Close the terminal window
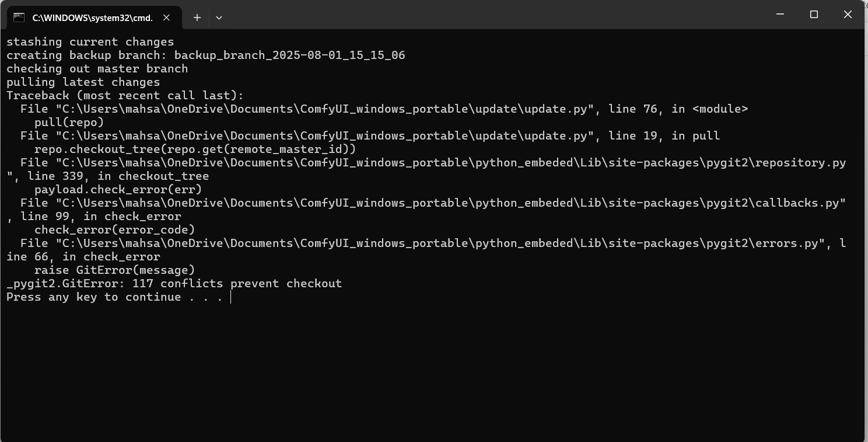This screenshot has height=442, width=868. click(x=848, y=15)
